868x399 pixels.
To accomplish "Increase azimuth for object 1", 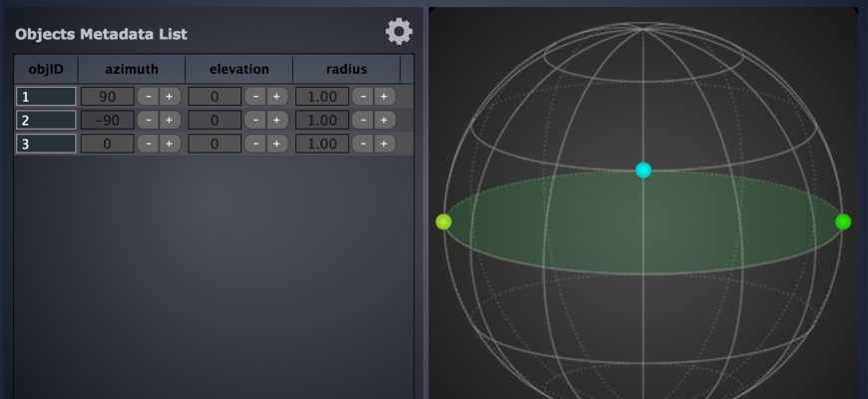I will [169, 97].
